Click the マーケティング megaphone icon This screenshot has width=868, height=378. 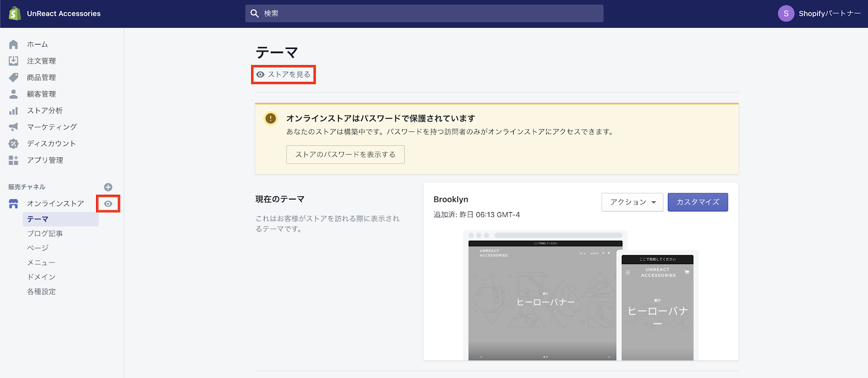coord(14,127)
